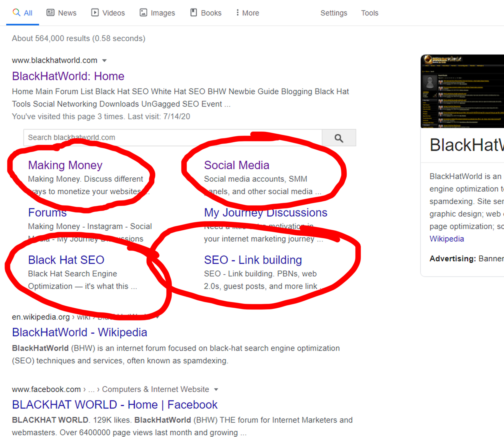Viewport: 504px width, 437px height.
Task: Click the Books tab book icon
Action: (194, 12)
